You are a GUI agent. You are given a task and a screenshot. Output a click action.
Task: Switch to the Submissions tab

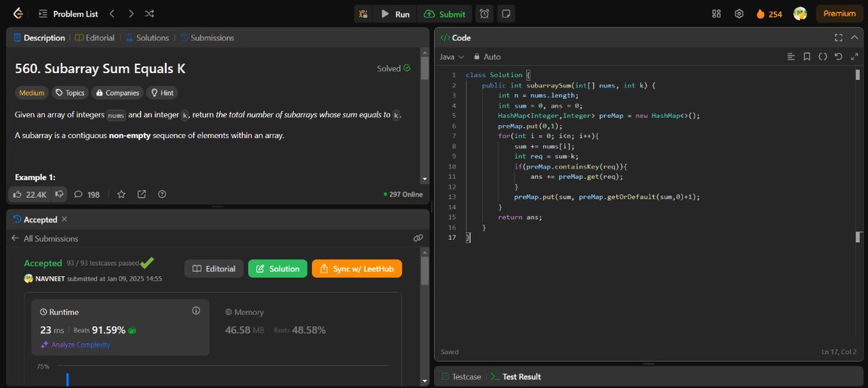pos(207,38)
